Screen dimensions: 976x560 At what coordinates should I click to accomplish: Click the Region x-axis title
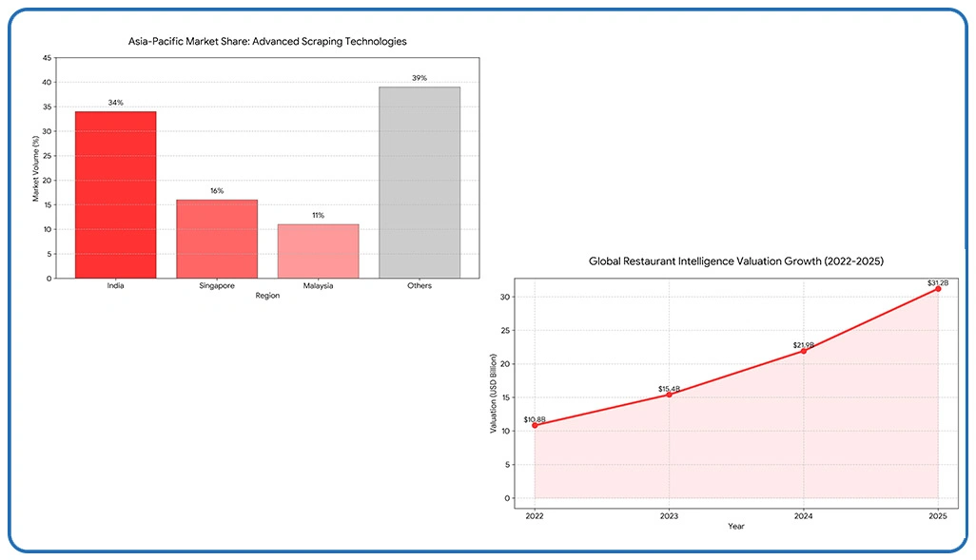267,297
